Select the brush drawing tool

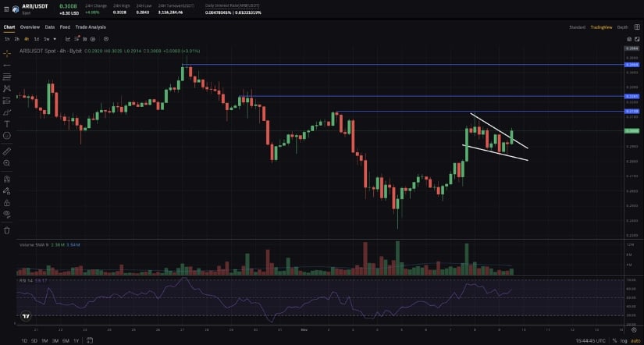pos(7,112)
